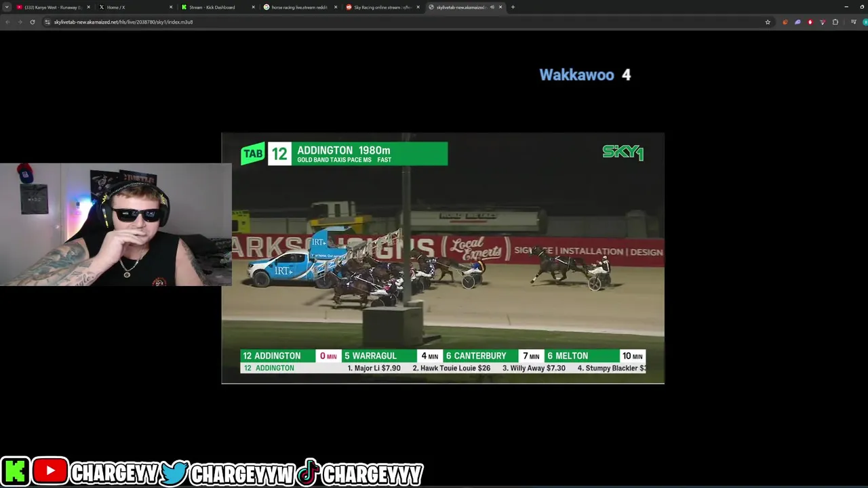This screenshot has width=868, height=488.
Task: Click the GOLD BAND TAXIS PACE MS text
Action: click(x=334, y=160)
